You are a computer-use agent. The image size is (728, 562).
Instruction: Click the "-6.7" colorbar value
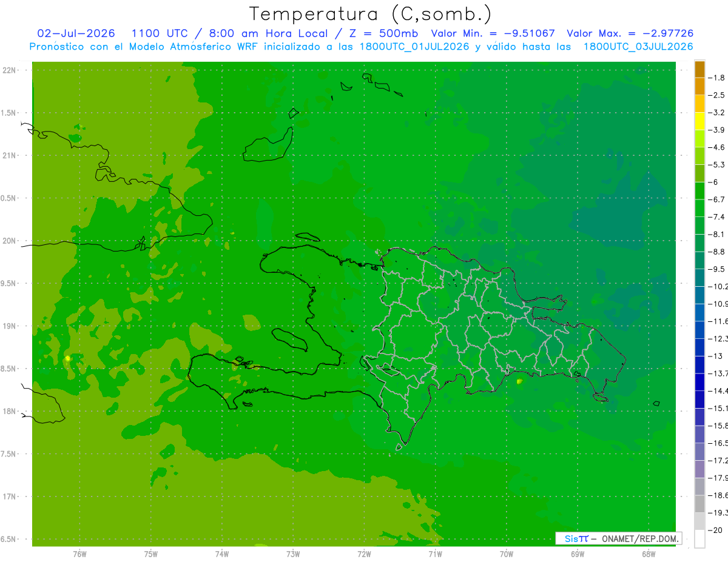(716, 199)
